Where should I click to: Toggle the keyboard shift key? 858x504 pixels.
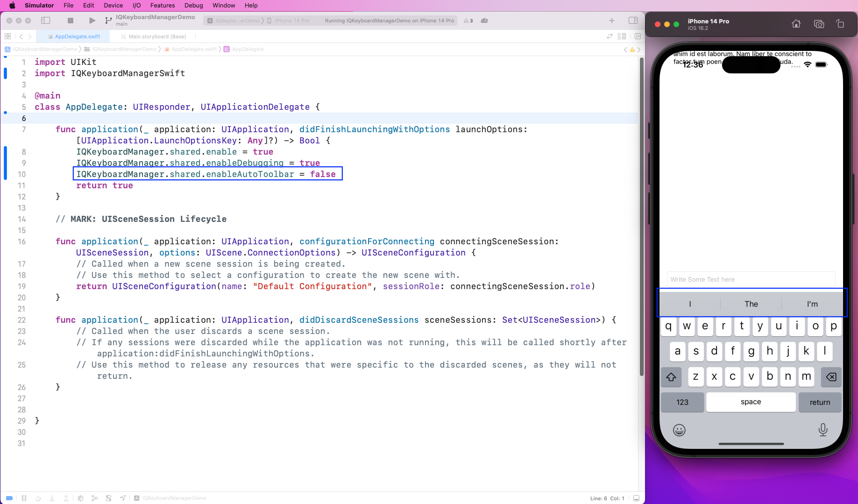671,377
